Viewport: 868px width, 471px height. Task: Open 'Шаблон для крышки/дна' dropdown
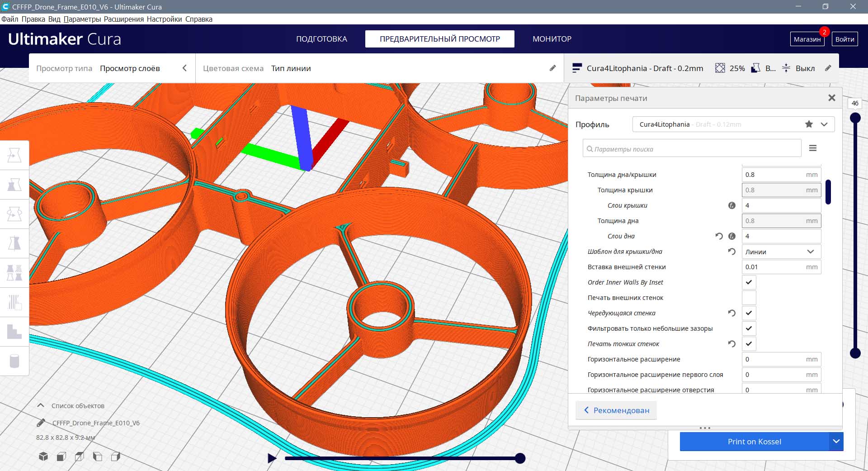[781, 252]
